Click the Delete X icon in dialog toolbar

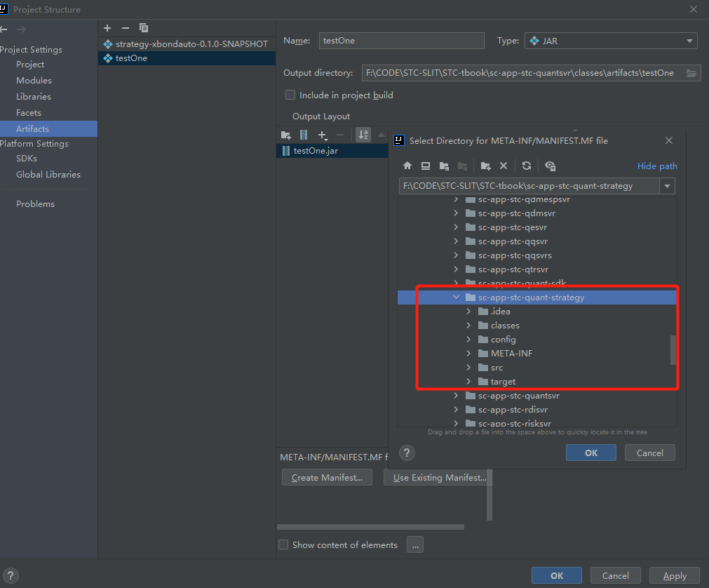click(x=504, y=166)
